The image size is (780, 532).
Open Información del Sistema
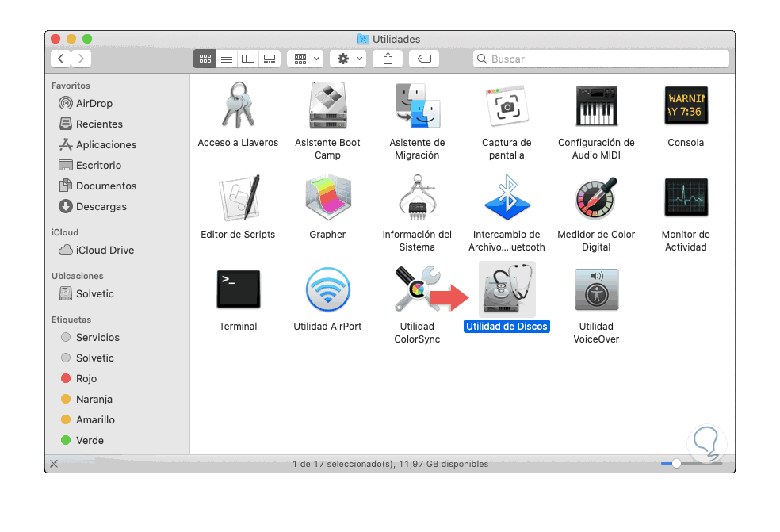[x=418, y=197]
